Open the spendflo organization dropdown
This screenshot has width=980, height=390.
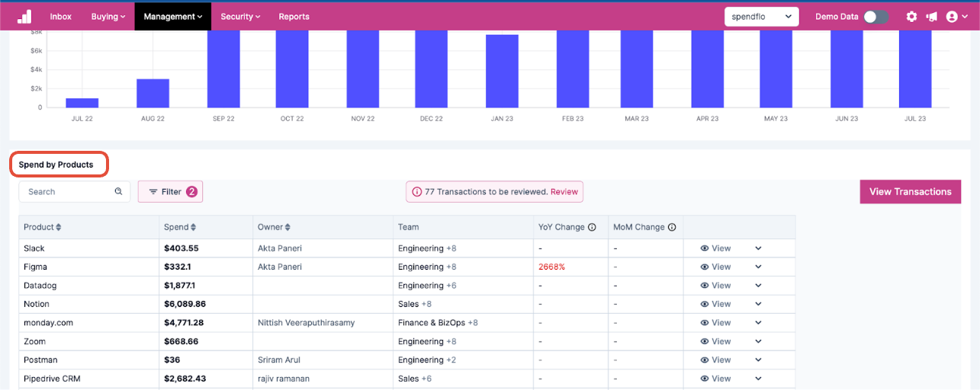(x=761, y=16)
